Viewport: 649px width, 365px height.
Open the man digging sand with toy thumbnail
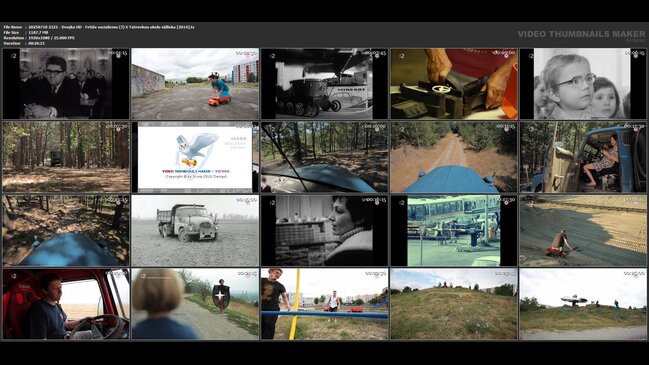tap(583, 231)
